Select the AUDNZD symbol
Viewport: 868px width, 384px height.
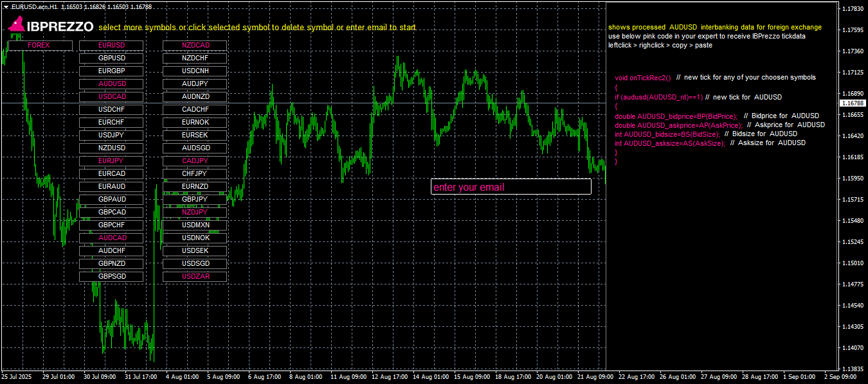point(195,97)
